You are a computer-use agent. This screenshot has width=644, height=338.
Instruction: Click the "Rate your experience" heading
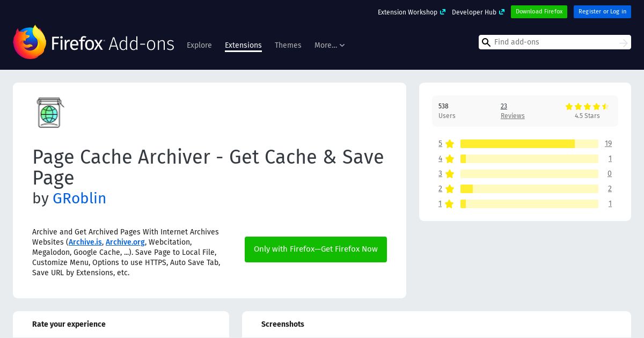(x=69, y=324)
